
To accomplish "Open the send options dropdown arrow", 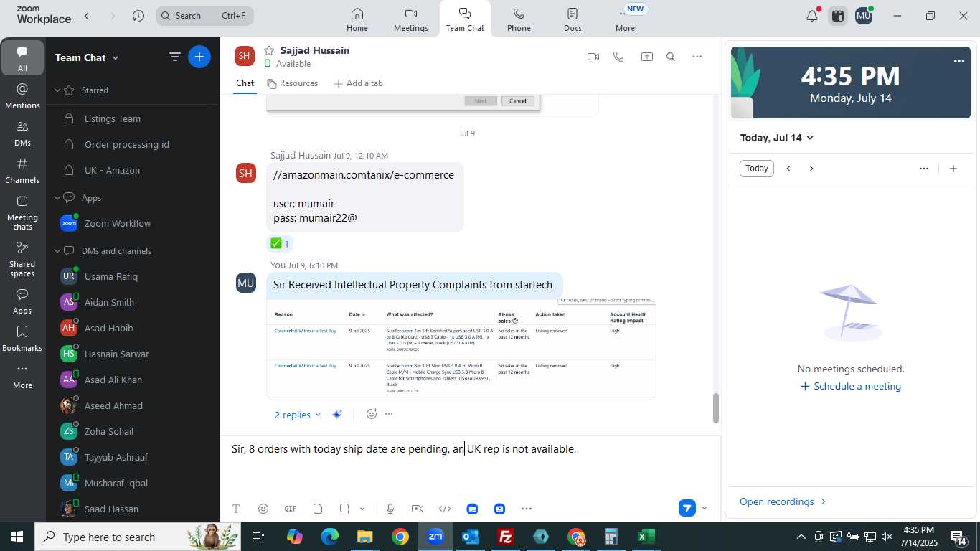I will (x=704, y=508).
